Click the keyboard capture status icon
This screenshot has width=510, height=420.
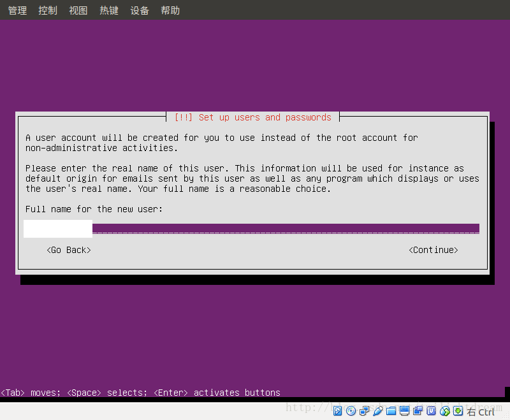coord(458,410)
